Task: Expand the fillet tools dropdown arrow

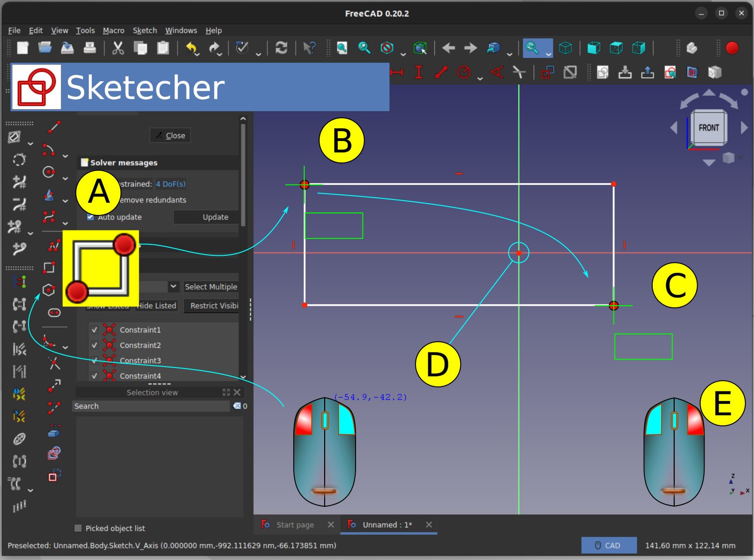Action: [x=65, y=347]
